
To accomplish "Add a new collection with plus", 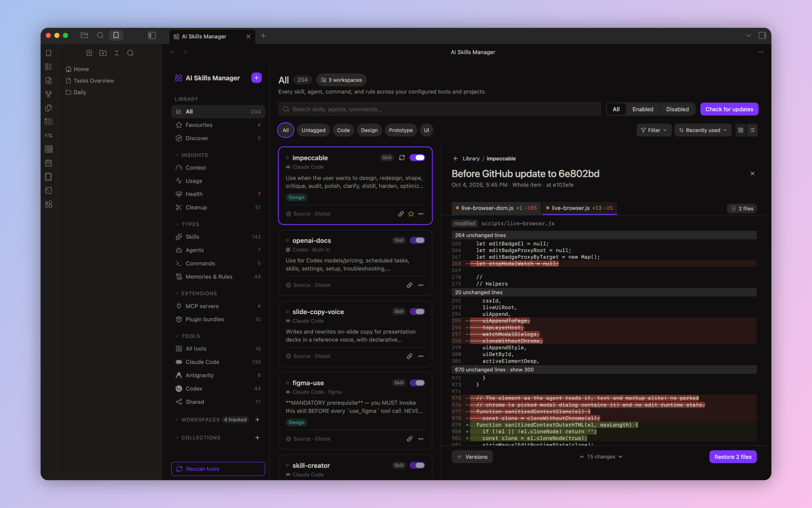I will coord(257,438).
